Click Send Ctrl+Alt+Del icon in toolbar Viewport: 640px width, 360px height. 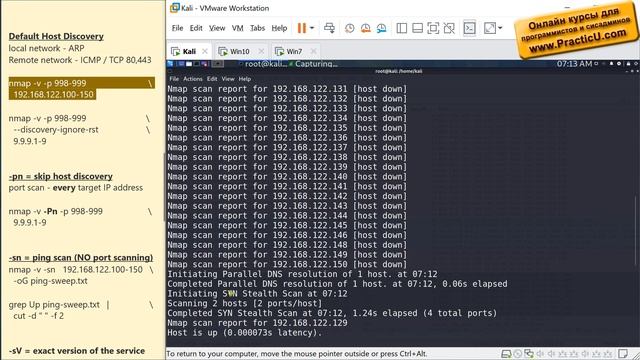pos(329,28)
